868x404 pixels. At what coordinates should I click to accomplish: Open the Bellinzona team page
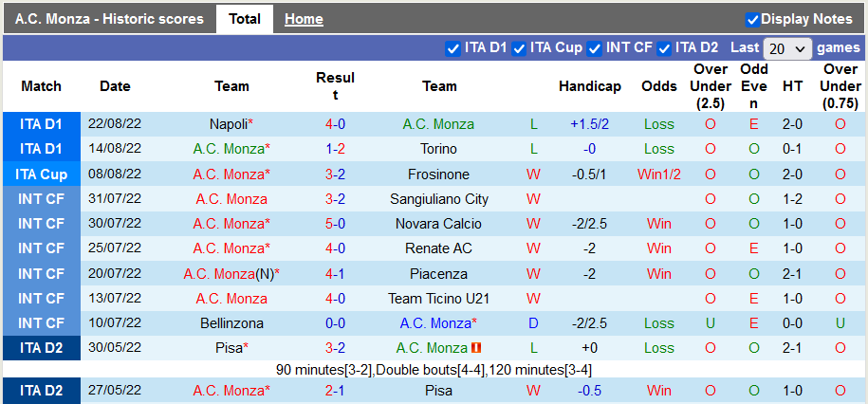231,323
